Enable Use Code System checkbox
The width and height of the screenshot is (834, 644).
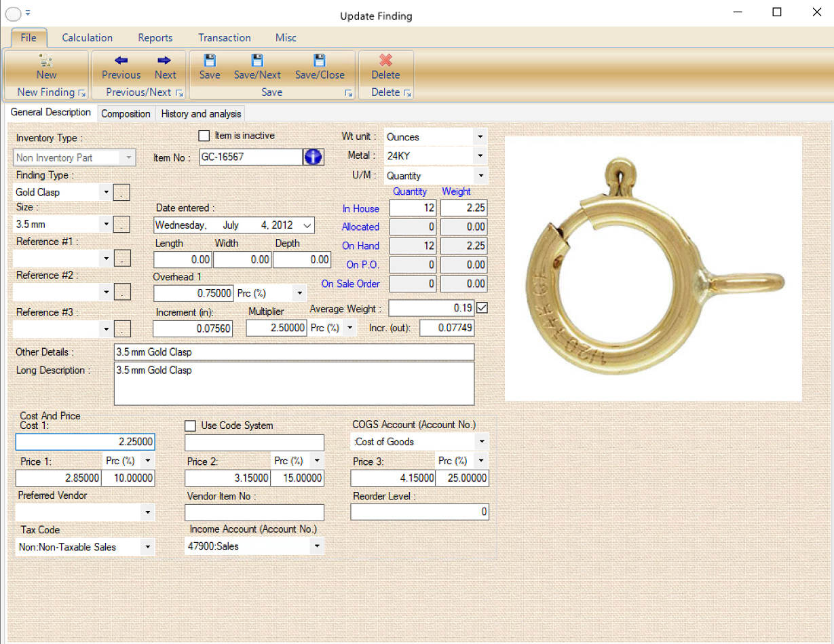pos(191,425)
